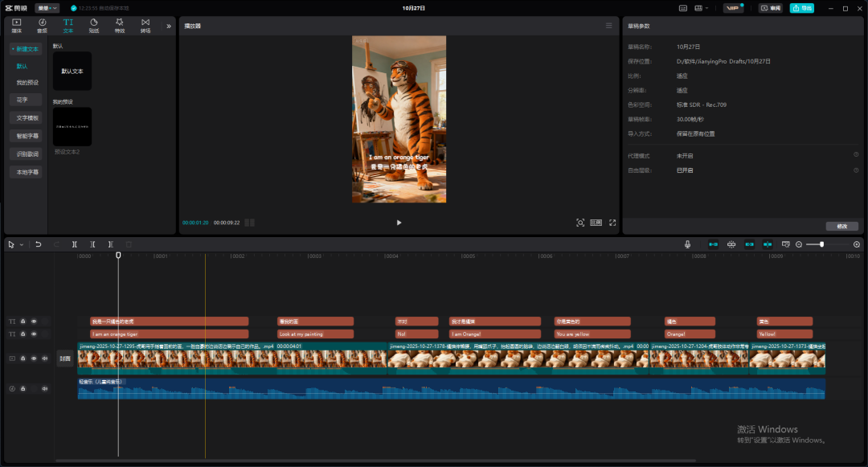Select the "I am an orange tiger" subtitle clip
This screenshot has height=467, width=868.
pyautogui.click(x=169, y=334)
